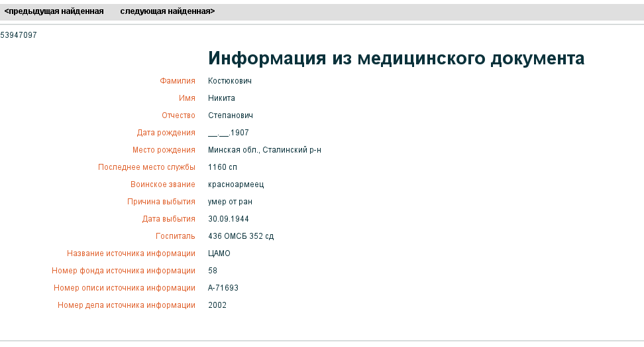Click the patronymic value Степанович

click(231, 115)
